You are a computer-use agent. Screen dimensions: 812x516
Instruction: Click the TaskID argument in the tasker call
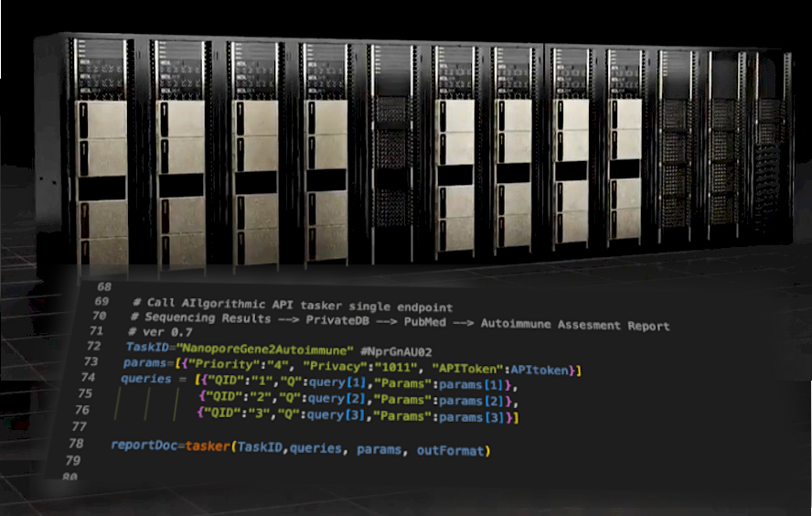pyautogui.click(x=260, y=447)
